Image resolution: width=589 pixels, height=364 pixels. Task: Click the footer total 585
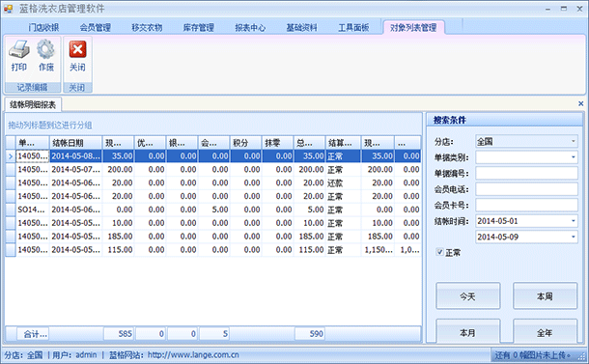119,333
